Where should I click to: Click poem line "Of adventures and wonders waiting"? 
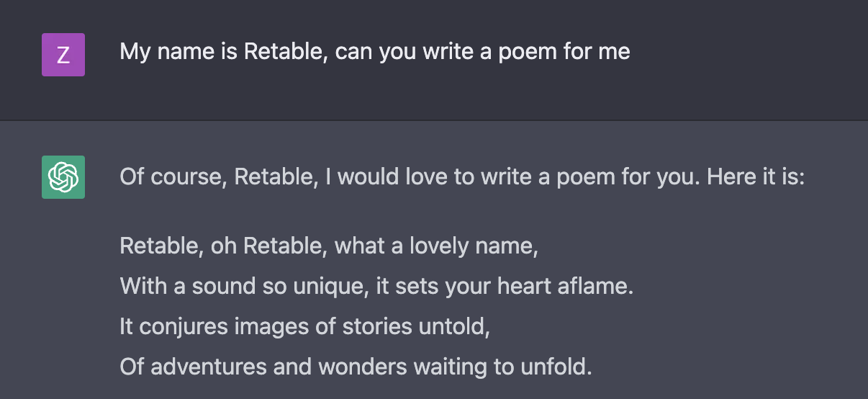(356, 367)
